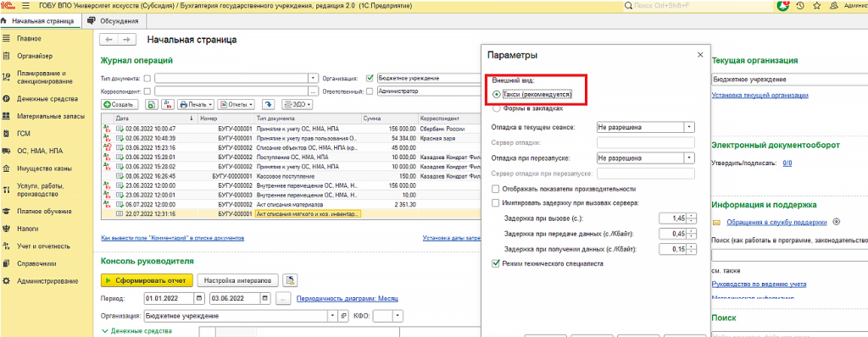Screen dimensions: 868x337
Task: Uncheck the Организация filter checkbox
Action: click(370, 78)
